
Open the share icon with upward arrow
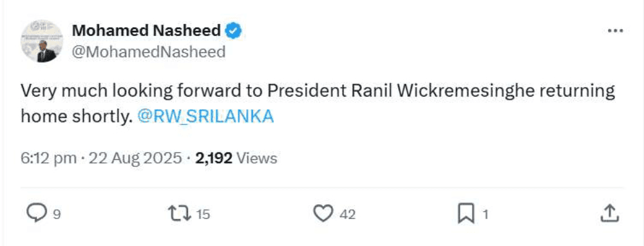pyautogui.click(x=609, y=213)
